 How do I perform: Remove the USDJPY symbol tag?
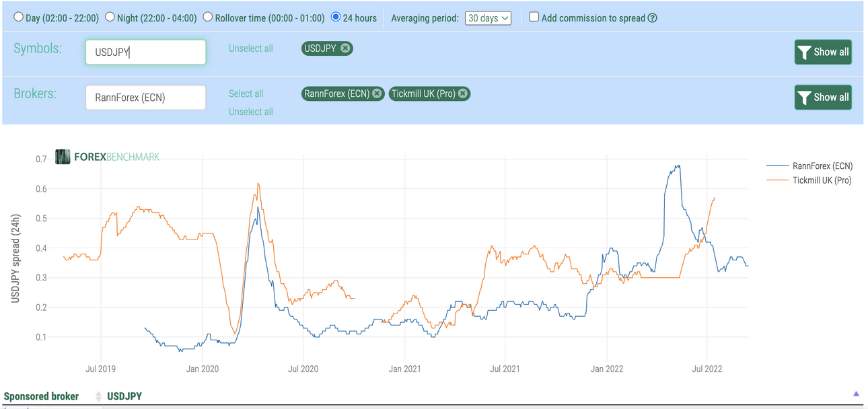click(x=345, y=48)
